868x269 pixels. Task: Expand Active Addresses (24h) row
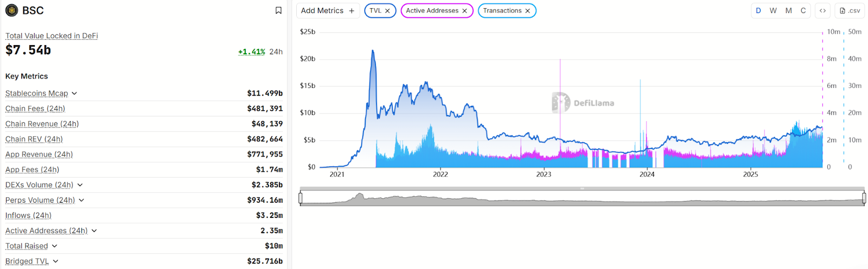(94, 230)
